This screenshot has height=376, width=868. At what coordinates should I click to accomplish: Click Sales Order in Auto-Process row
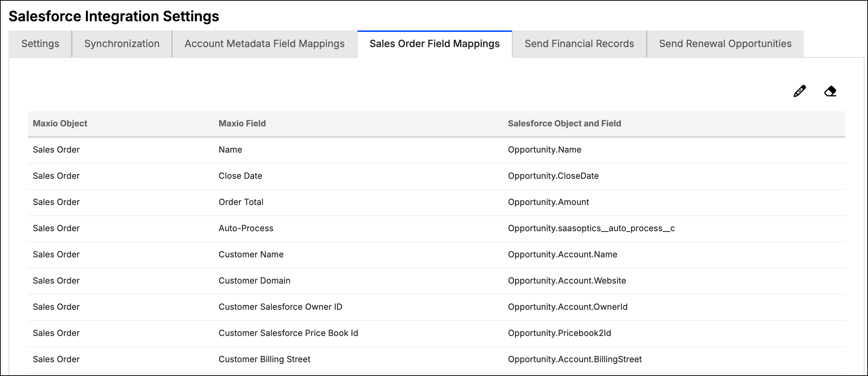click(x=56, y=228)
